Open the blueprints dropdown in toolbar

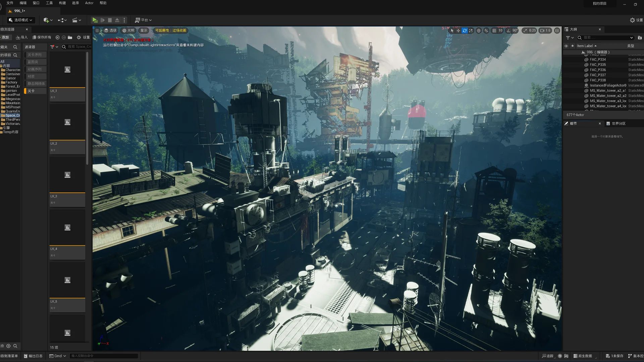pos(62,20)
